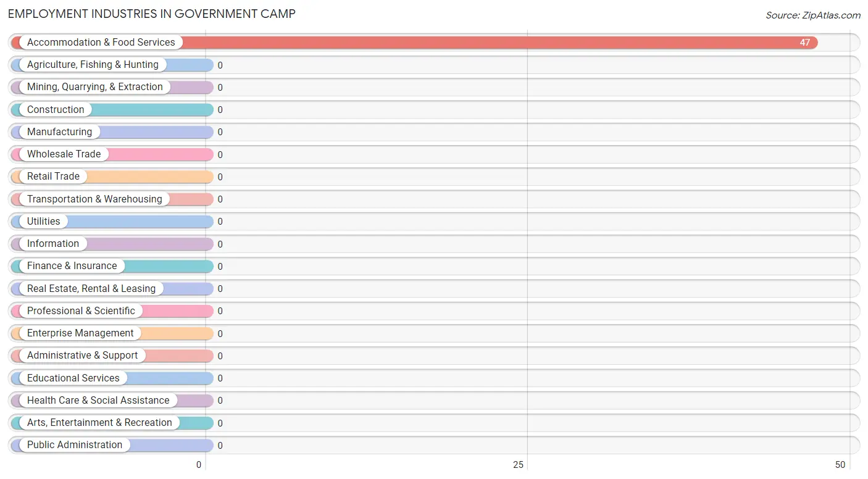Click the axis label 50
The height and width of the screenshot is (479, 868).
840,465
